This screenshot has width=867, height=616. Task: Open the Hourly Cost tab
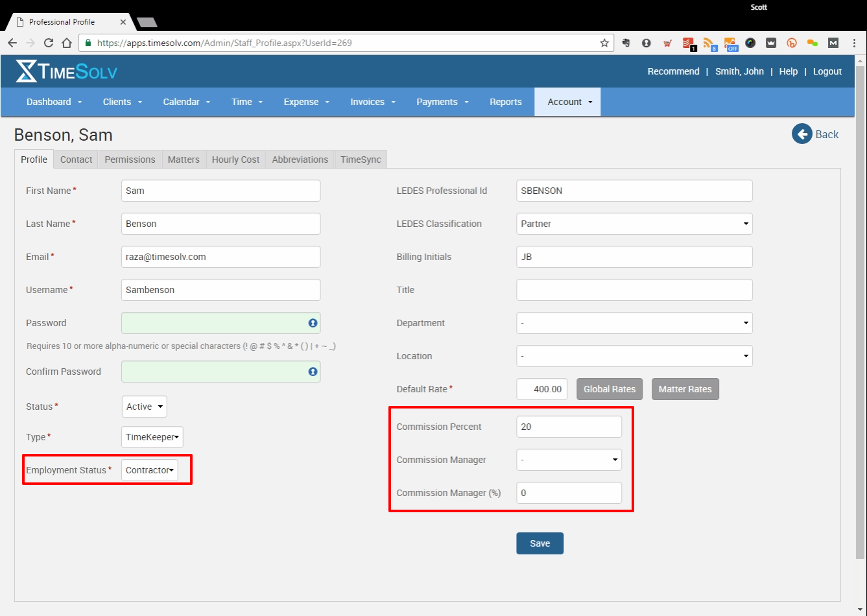point(235,160)
